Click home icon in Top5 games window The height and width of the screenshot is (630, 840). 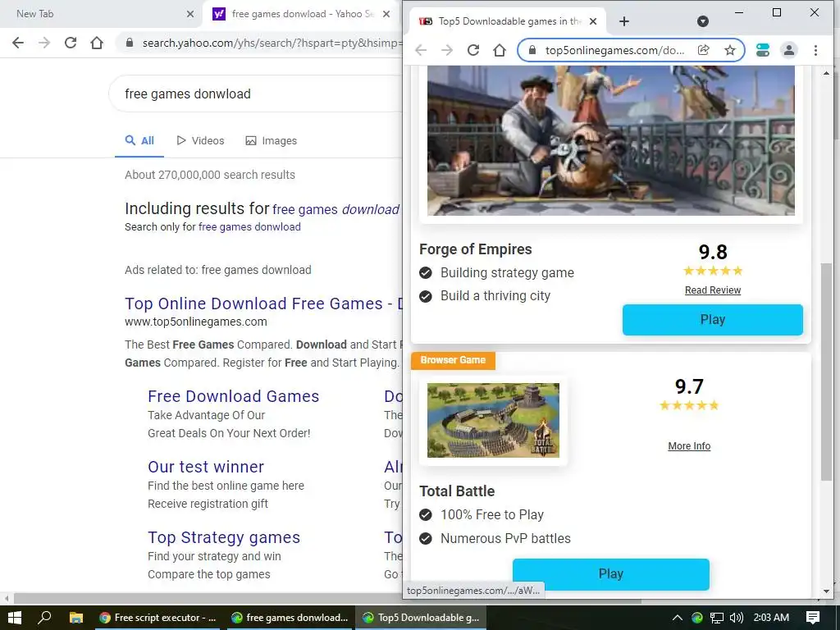500,50
